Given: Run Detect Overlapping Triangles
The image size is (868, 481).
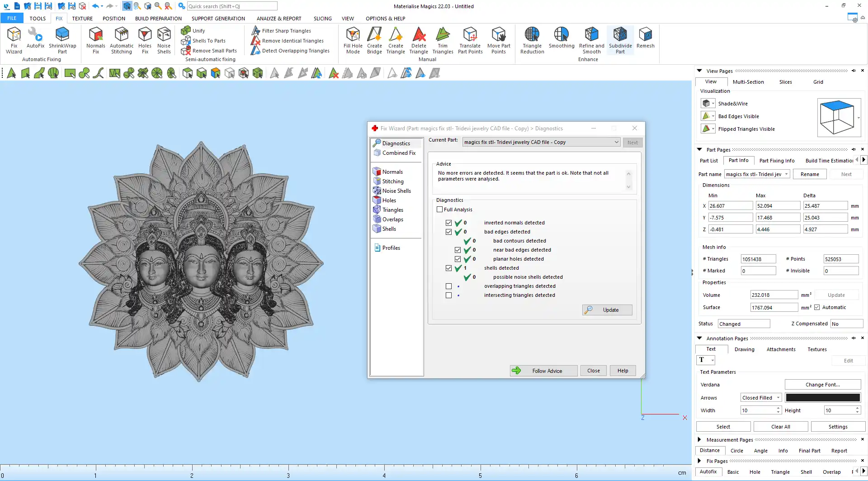Looking at the screenshot, I should coord(290,51).
